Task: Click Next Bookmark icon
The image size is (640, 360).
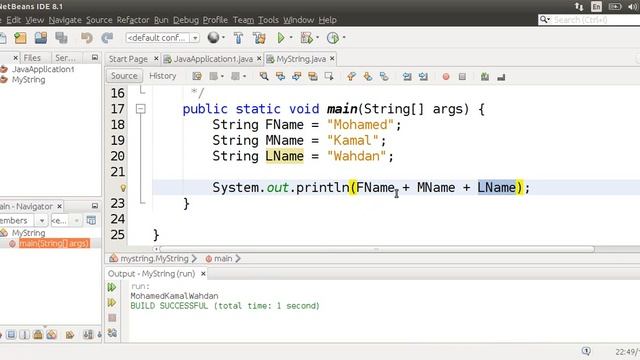Action: tap(367, 76)
